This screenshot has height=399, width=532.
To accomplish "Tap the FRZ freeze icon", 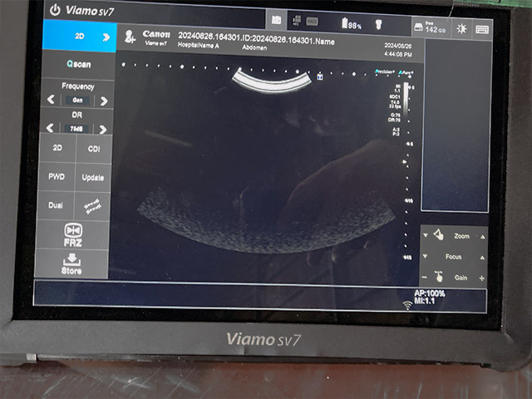I will [73, 234].
